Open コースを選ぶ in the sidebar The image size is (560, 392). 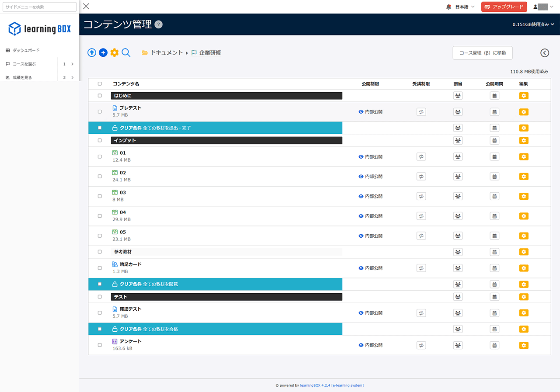24,64
